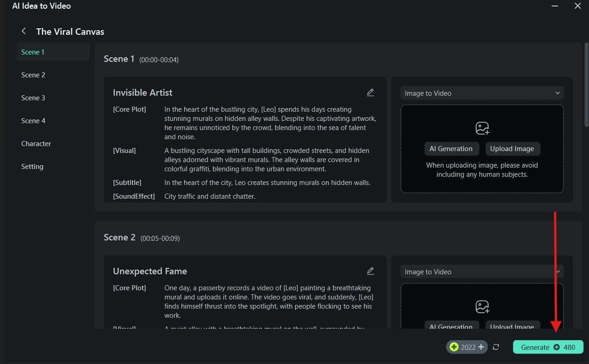Viewport: 589px width, 364px height.
Task: Minimize the AI Idea to Video window
Action: (x=555, y=6)
